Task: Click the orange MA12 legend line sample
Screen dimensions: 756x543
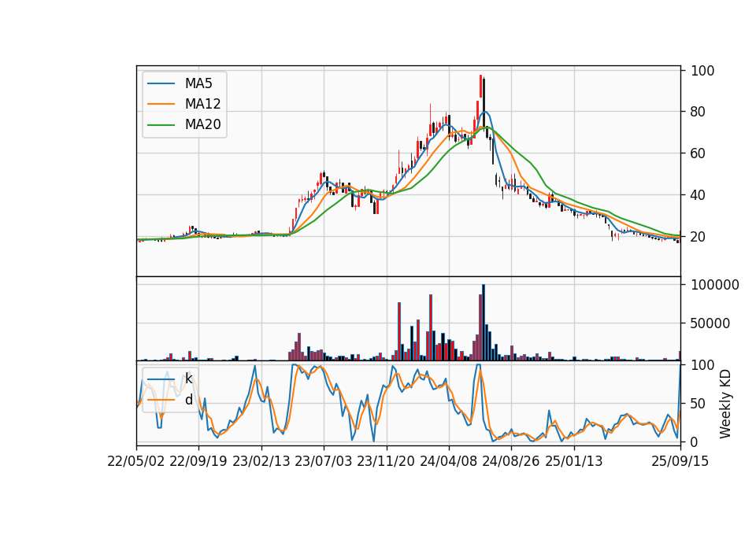Action: click(161, 104)
